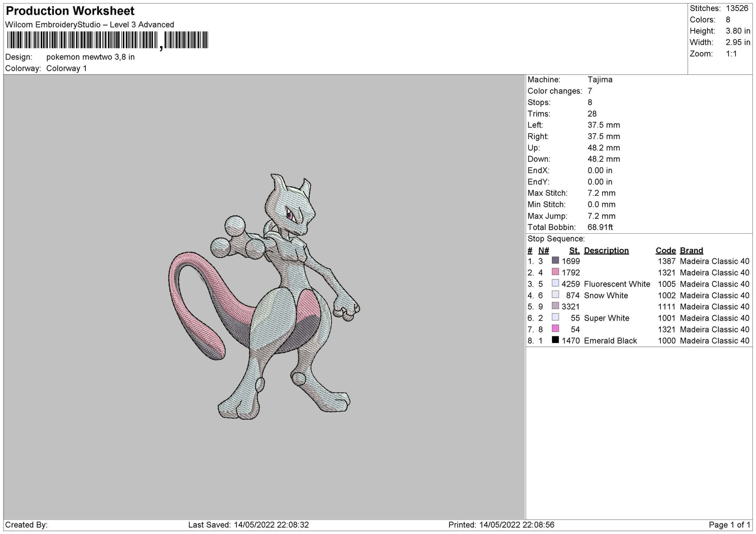The width and height of the screenshot is (756, 534).
Task: Click code 1000 in the stop sequence
Action: coord(667,340)
